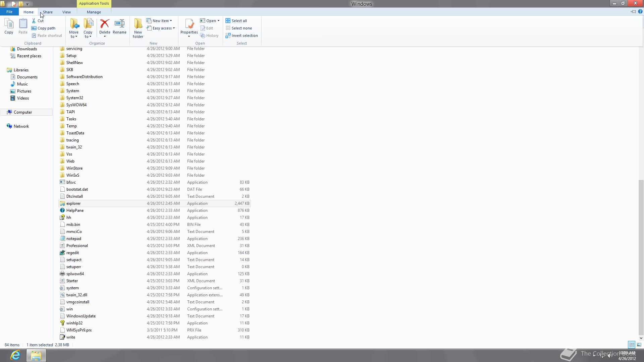The width and height of the screenshot is (644, 362).
Task: Switch to large icons view in status bar
Action: 639,345
